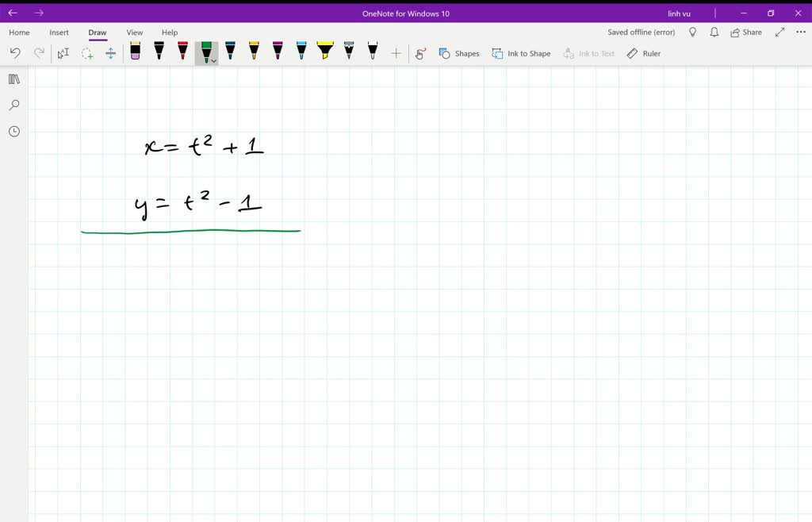This screenshot has height=522, width=812.
Task: Click the Redo arrow
Action: coord(38,52)
